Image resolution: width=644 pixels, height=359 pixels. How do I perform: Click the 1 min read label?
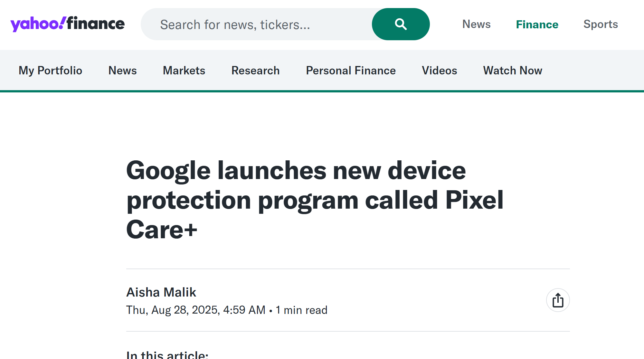[x=301, y=310]
